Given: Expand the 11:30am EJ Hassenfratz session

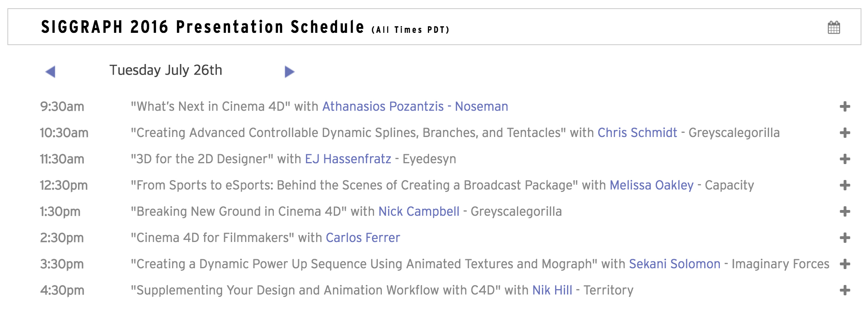Looking at the screenshot, I should (845, 159).
